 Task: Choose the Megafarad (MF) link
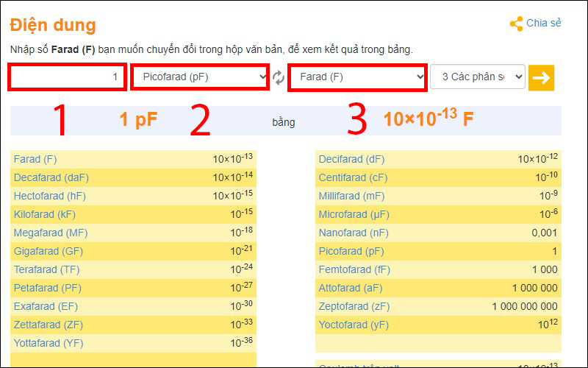pyautogui.click(x=48, y=233)
